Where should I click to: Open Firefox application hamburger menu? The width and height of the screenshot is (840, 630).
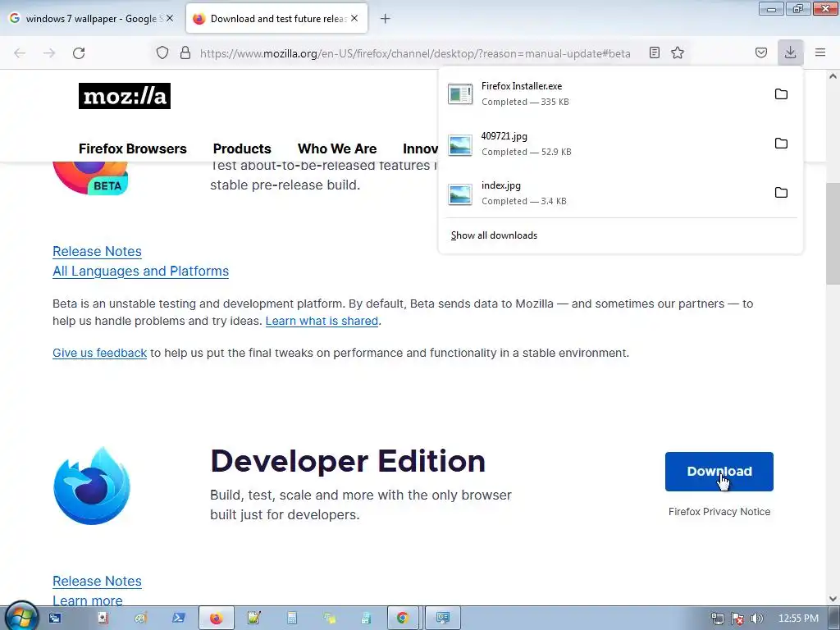point(820,52)
